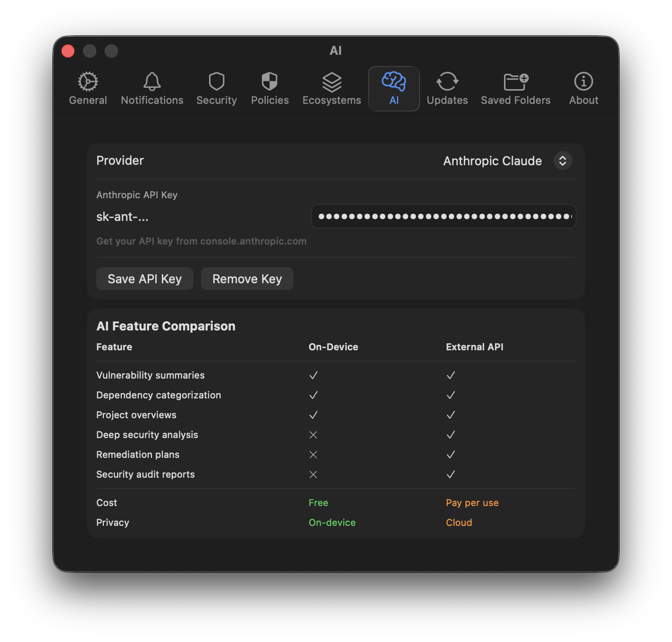Focus the Anthropic API key field
The image size is (672, 642).
click(x=444, y=217)
